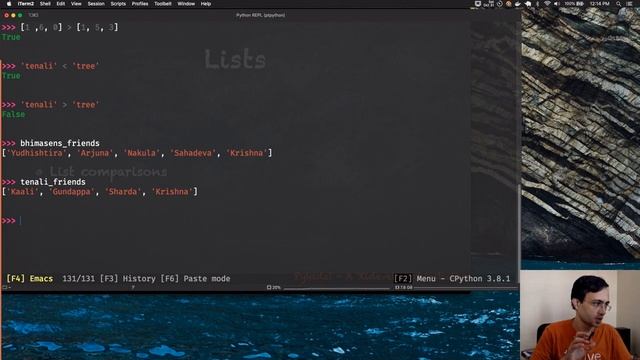Close the iTerm2 window with red button
The image size is (640, 360).
pos(7,15)
